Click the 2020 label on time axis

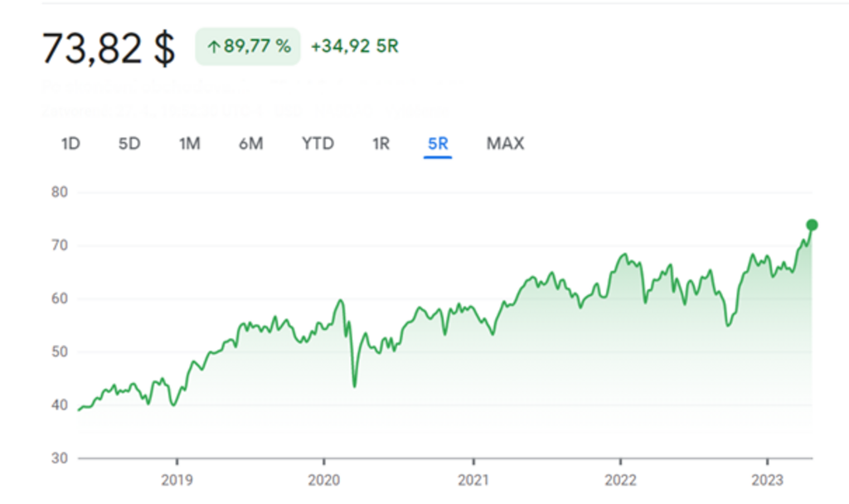pyautogui.click(x=323, y=478)
